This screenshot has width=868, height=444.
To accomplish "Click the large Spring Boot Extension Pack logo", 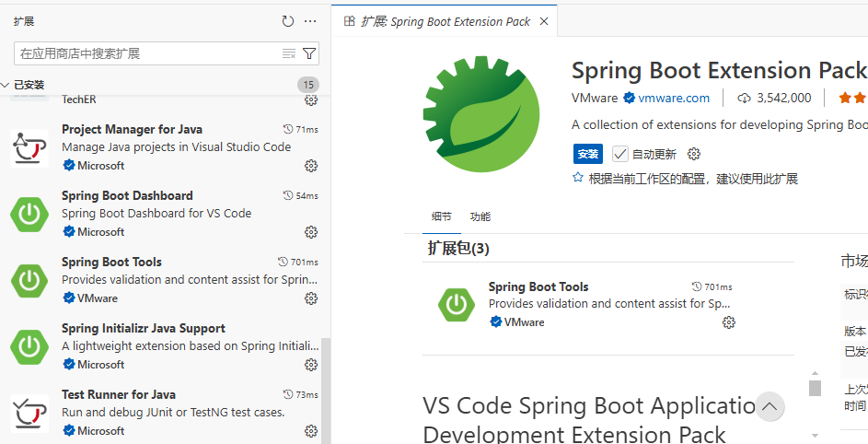I will 481,114.
